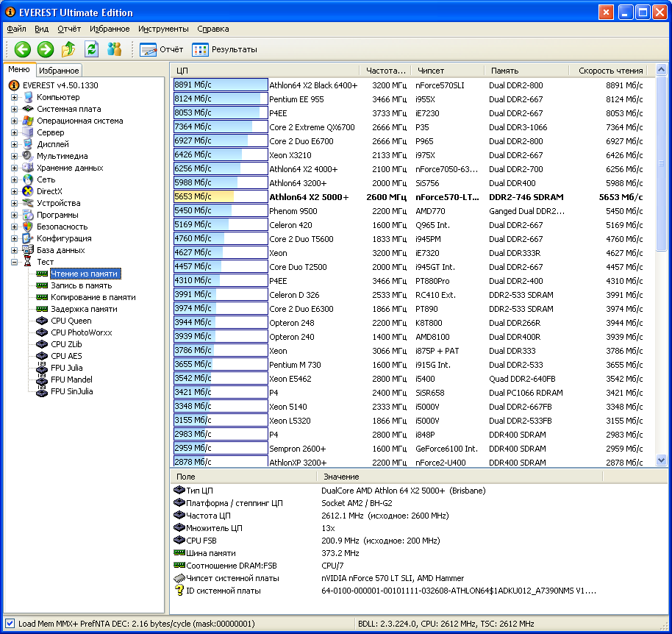Click the База данных tree icon
This screenshot has width=672, height=634.
(28, 250)
